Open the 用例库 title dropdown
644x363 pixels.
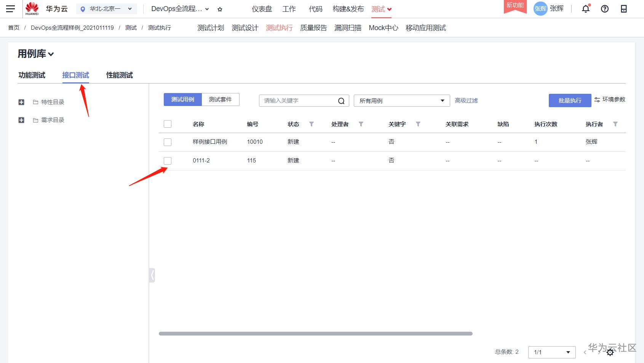(36, 54)
